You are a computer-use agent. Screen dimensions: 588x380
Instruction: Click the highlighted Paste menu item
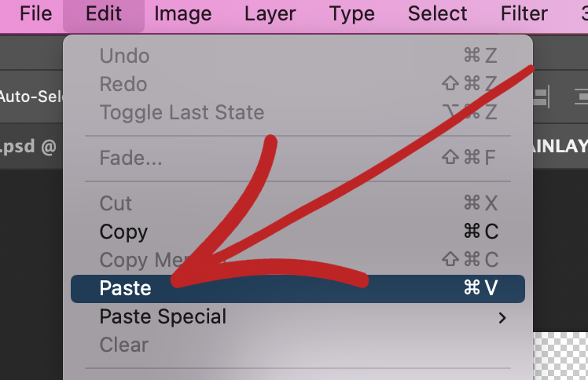click(x=298, y=289)
